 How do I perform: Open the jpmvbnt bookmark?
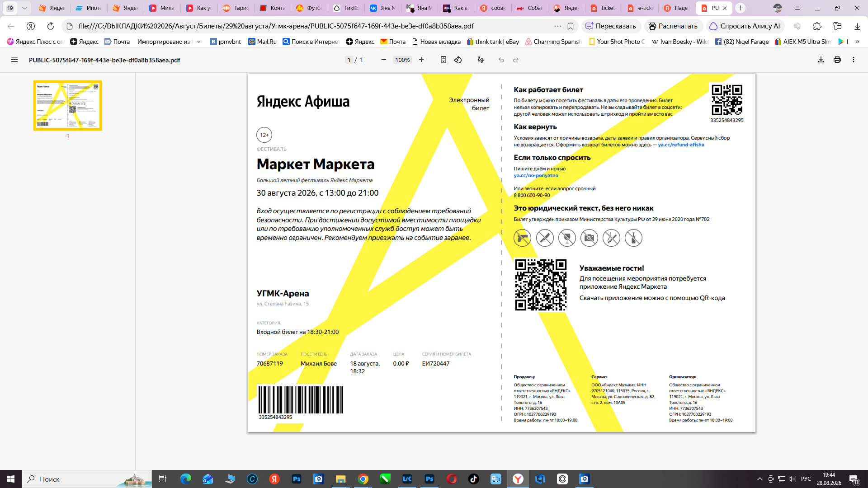[226, 42]
